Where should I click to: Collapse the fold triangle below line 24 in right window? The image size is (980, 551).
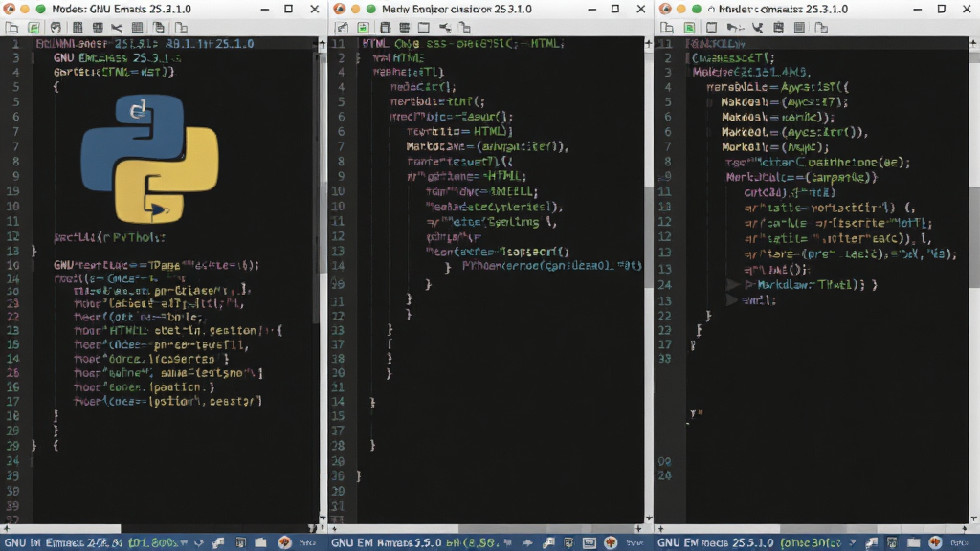pyautogui.click(x=731, y=299)
